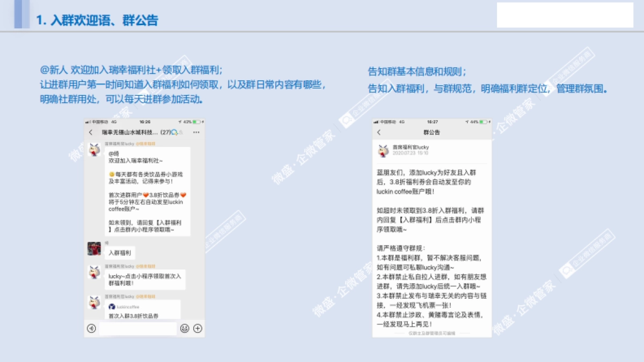Viewport: 644px width, 362px height.
Task: Click the battery icon on the left phone
Action: (197, 122)
